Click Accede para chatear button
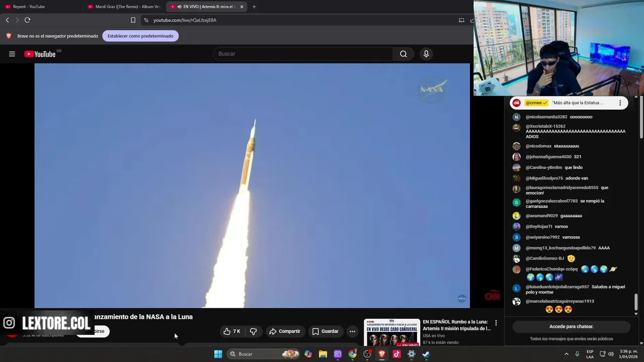The height and width of the screenshot is (362, 644). (x=571, y=326)
